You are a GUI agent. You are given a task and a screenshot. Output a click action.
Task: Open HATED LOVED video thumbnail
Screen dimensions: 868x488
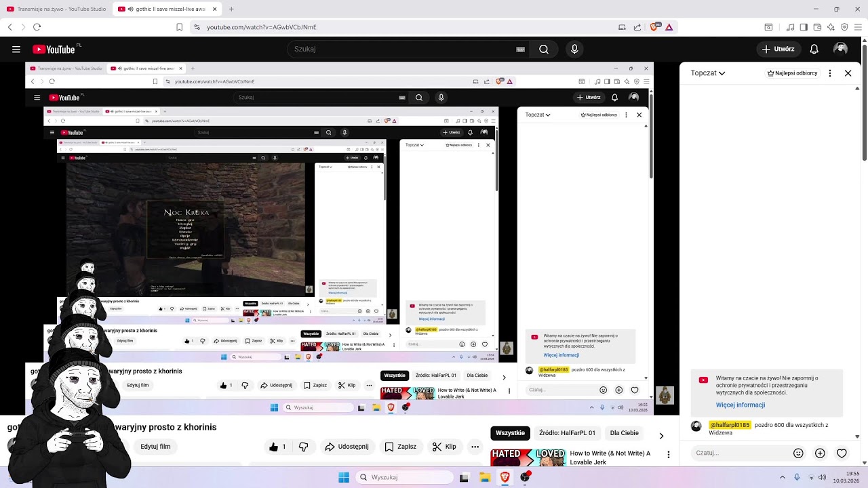[x=528, y=457]
